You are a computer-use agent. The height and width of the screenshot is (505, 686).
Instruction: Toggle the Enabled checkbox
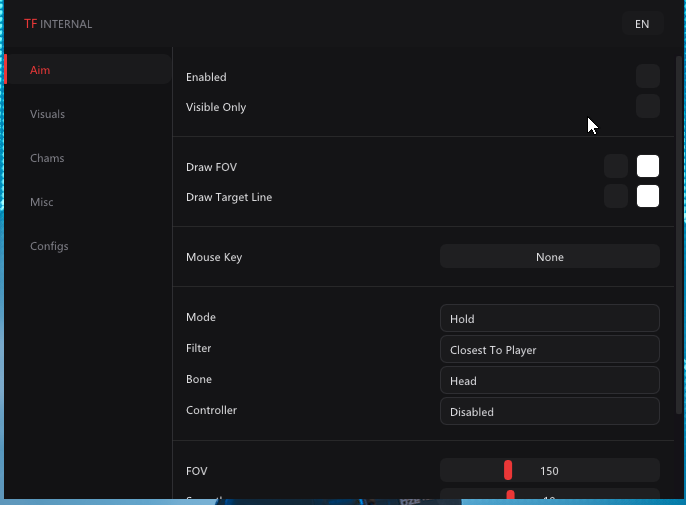coord(648,76)
